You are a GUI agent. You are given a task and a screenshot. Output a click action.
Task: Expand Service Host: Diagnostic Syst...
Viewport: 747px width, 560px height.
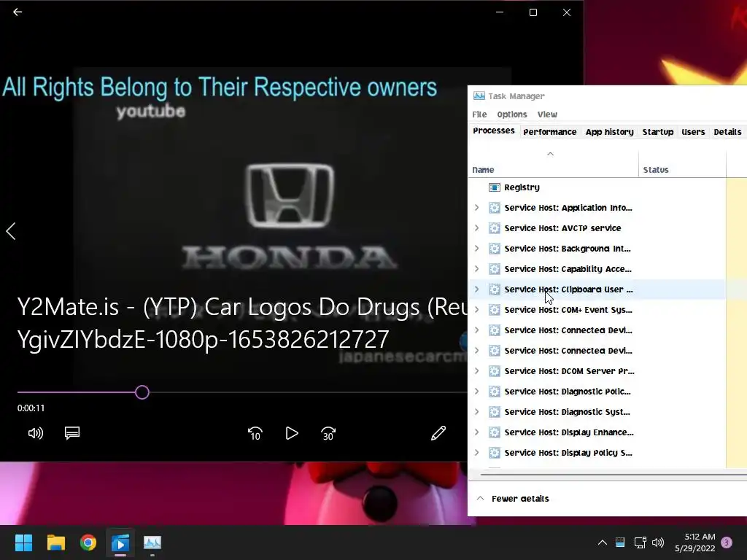(x=477, y=412)
